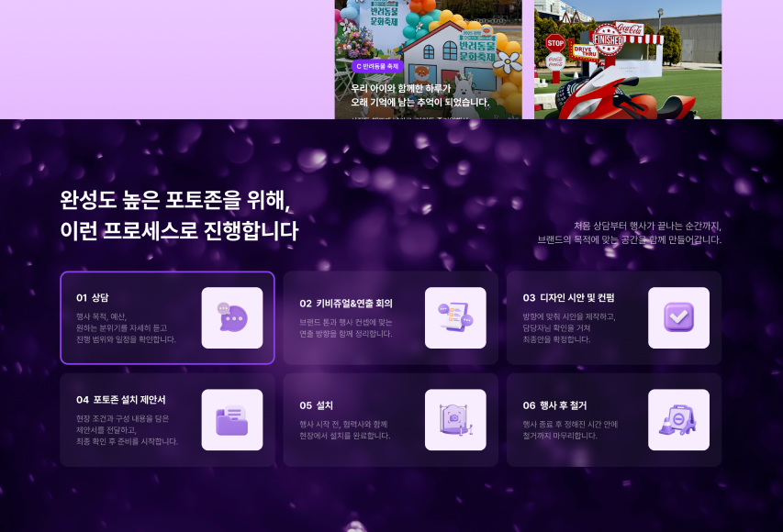783x532 pixels.
Task: Click the photo booth icon in 05 설치 card
Action: coord(455,420)
